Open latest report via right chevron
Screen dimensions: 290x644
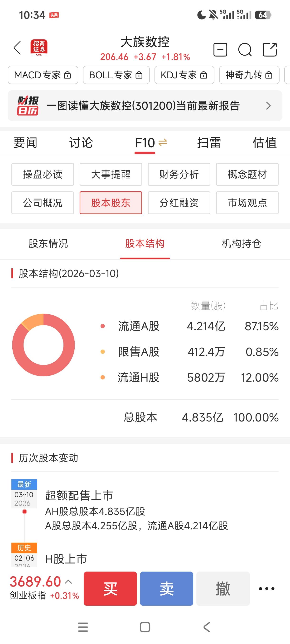coord(268,106)
